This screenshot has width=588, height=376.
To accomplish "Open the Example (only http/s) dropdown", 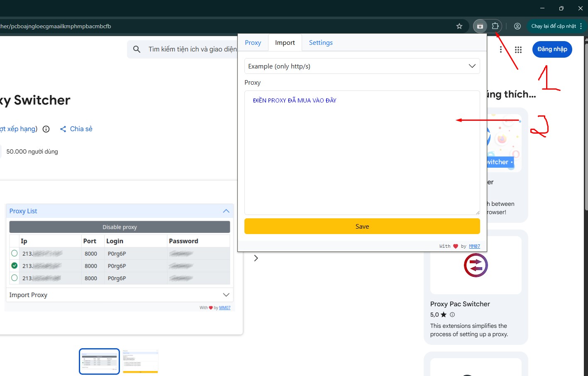I will coord(362,66).
